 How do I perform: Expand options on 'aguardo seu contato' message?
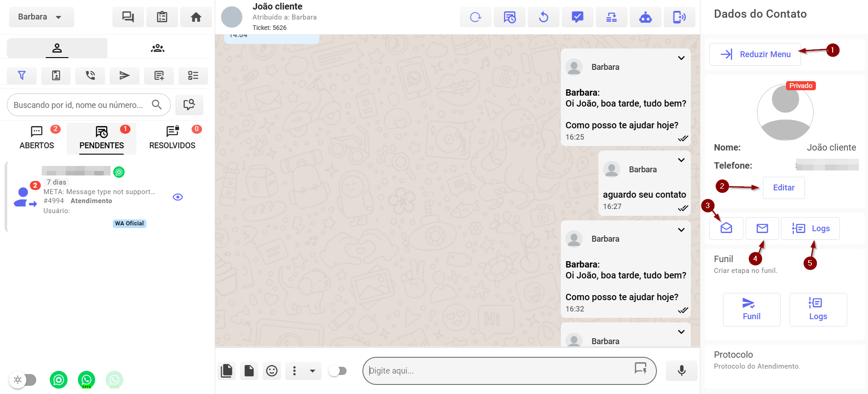coord(681,160)
